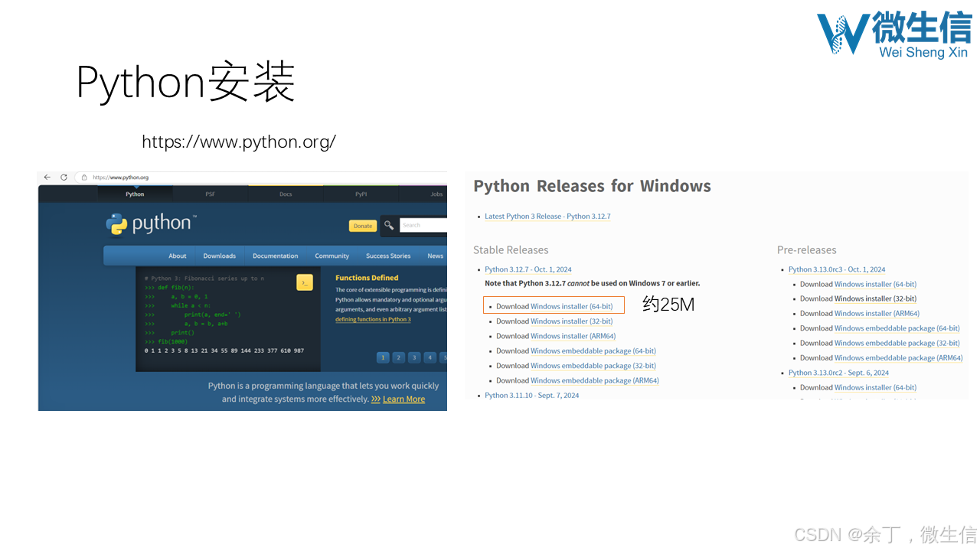Download 3.12.7 embeddable package (64-bit)
The height and width of the screenshot is (551, 980).
593,351
